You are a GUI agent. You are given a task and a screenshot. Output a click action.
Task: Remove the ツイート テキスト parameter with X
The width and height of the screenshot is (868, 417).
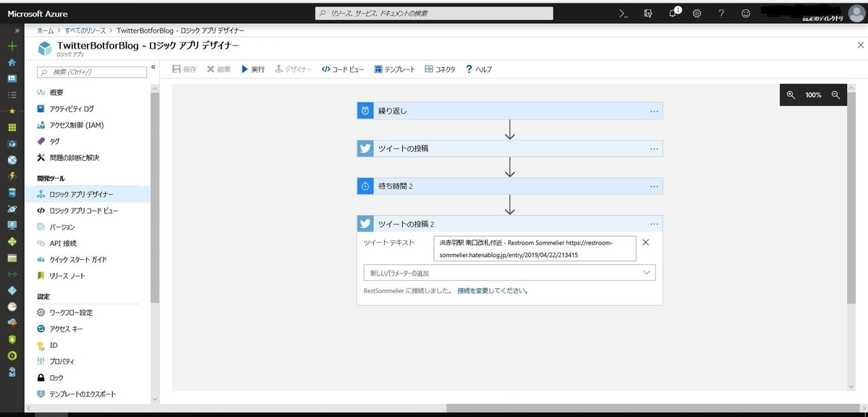tap(646, 243)
